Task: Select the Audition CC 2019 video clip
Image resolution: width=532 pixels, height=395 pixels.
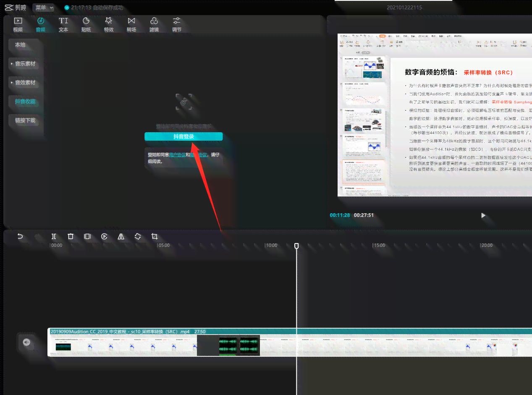Action: 290,342
